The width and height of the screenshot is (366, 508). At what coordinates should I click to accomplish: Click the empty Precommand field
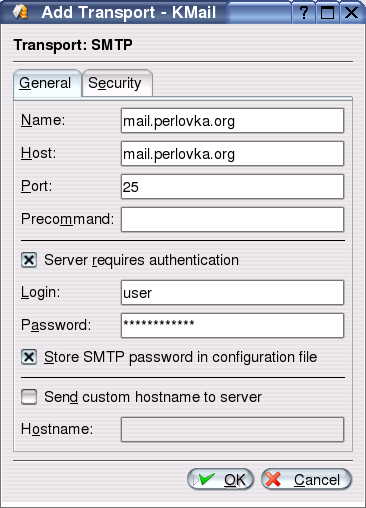(232, 219)
